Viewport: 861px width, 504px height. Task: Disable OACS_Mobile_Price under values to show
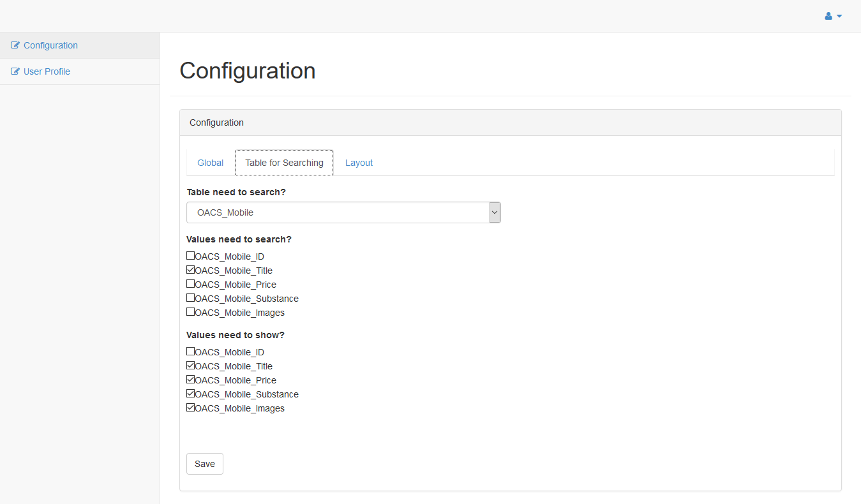click(x=191, y=380)
